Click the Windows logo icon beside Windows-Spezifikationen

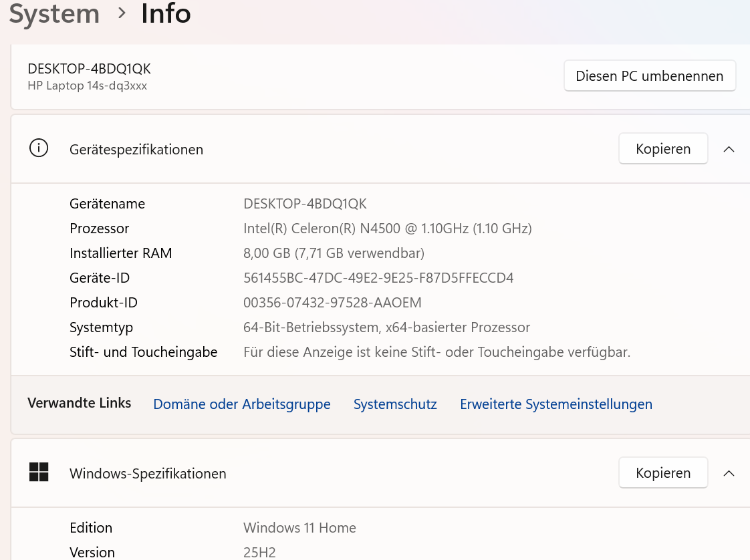coord(39,472)
